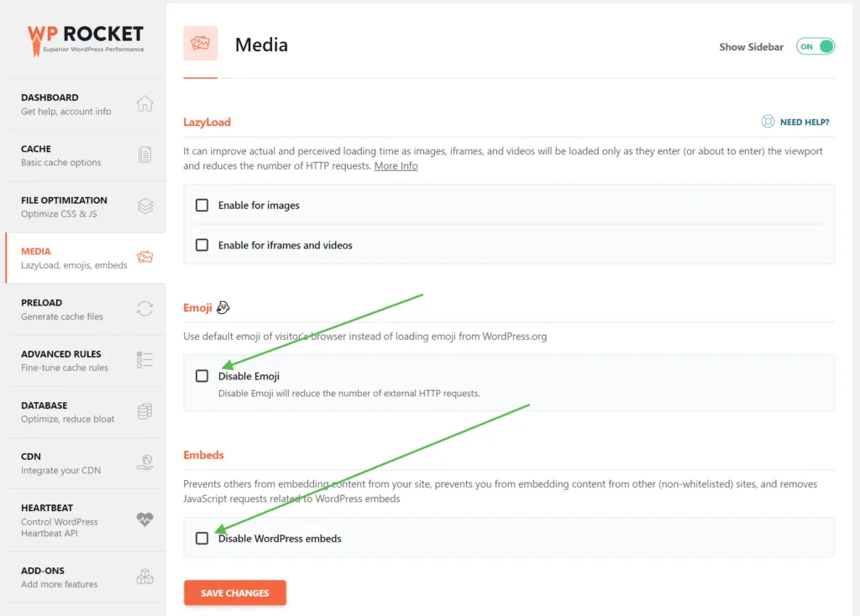
Task: Click the 'Disable WordPress embeds' label text
Action: [280, 539]
